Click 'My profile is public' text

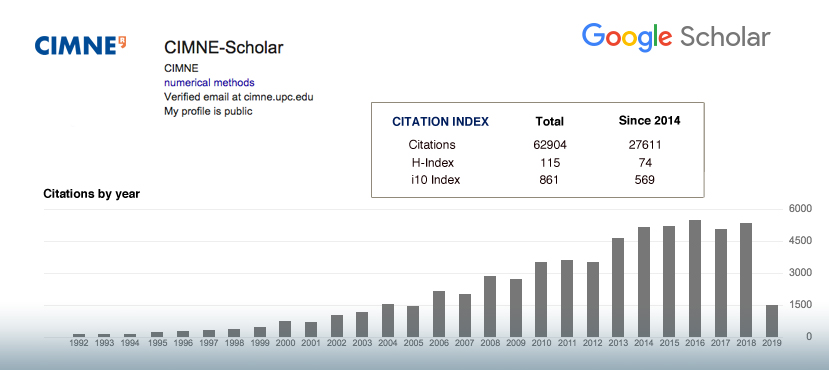pyautogui.click(x=208, y=112)
